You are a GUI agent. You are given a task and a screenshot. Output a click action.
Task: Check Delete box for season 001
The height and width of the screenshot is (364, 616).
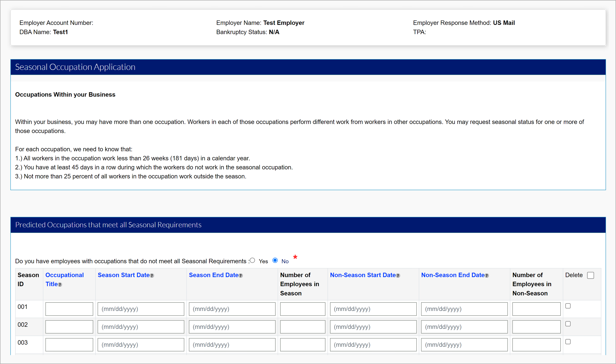click(568, 306)
